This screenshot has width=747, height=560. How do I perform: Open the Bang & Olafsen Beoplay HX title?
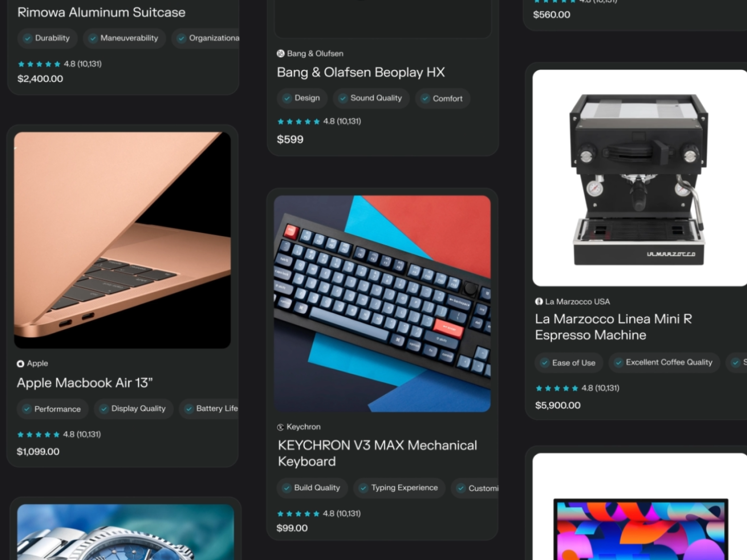click(361, 72)
